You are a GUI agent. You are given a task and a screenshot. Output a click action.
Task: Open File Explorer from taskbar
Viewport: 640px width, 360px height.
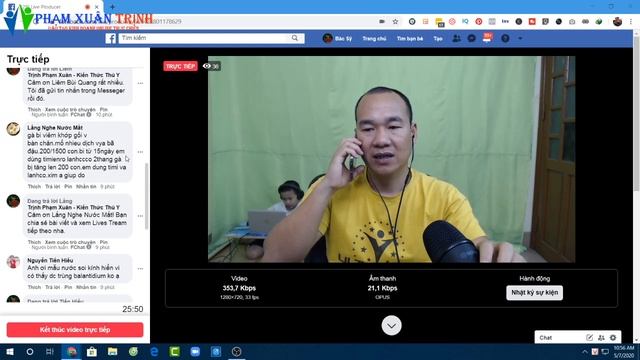coord(113,351)
